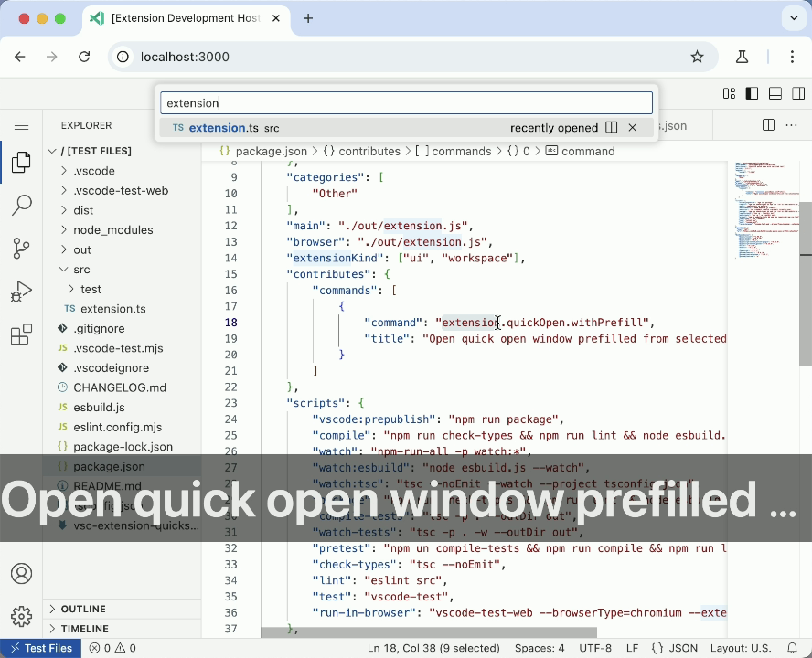Click the command breadcrumb segment
The height and width of the screenshot is (658, 812).
[581, 151]
